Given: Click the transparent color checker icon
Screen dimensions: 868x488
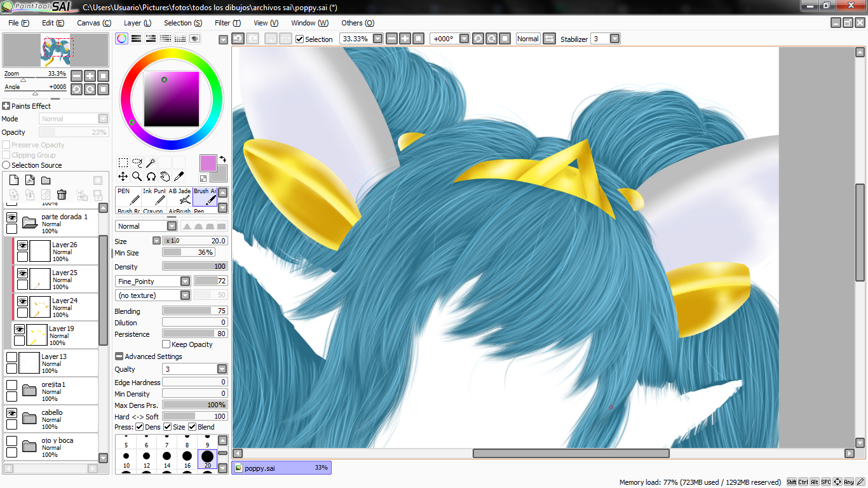Looking at the screenshot, I should [203, 179].
